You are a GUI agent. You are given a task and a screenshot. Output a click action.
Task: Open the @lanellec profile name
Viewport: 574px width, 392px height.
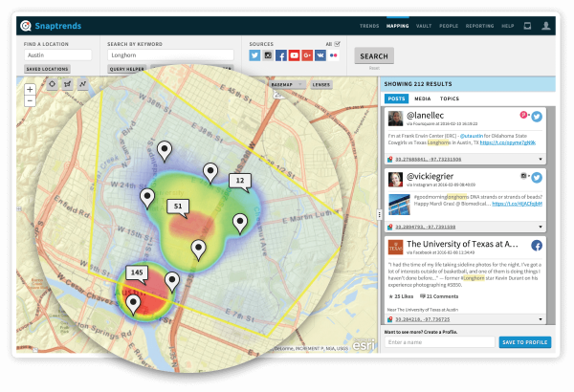[x=426, y=116]
